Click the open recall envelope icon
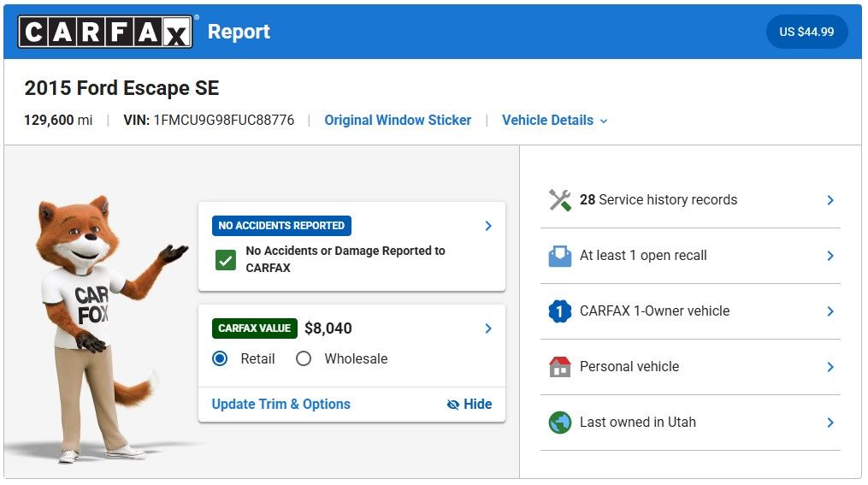This screenshot has width=868, height=485. 559,256
